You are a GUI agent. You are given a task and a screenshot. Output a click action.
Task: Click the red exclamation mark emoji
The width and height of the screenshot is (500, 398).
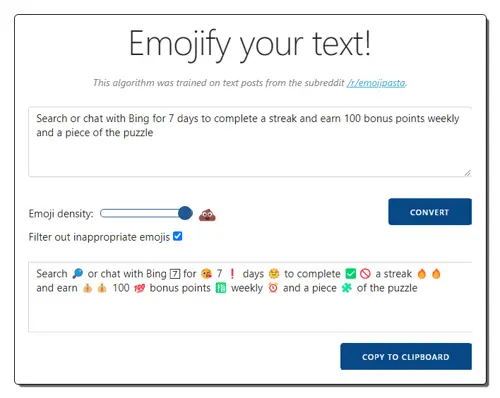pos(232,274)
